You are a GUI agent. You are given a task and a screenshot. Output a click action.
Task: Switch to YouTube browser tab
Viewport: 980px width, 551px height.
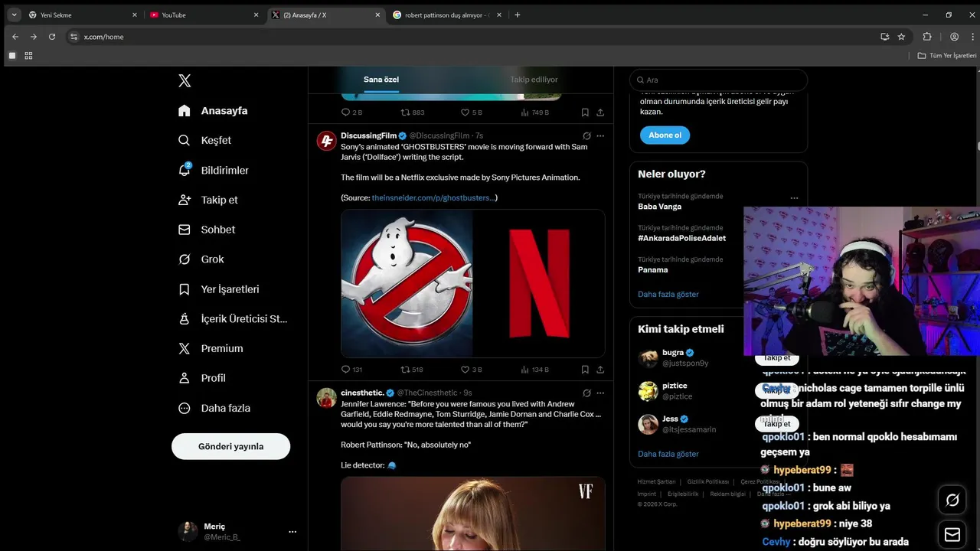tap(205, 15)
